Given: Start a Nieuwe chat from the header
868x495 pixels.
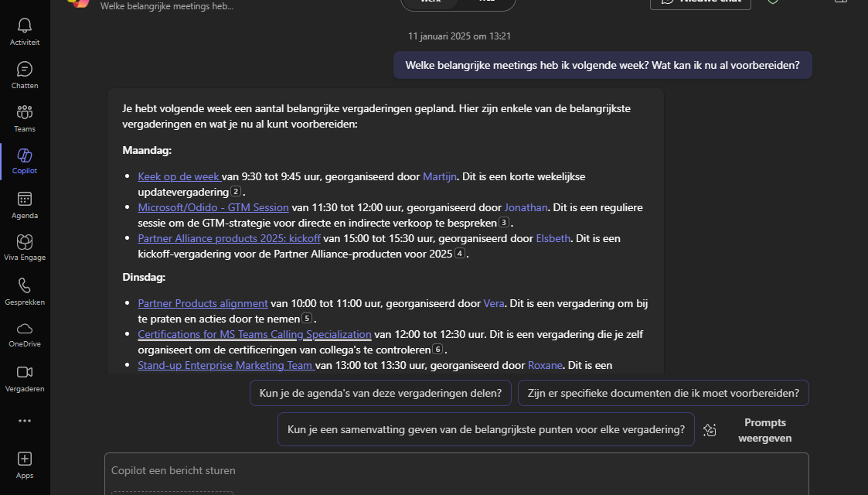Looking at the screenshot, I should pyautogui.click(x=700, y=3).
